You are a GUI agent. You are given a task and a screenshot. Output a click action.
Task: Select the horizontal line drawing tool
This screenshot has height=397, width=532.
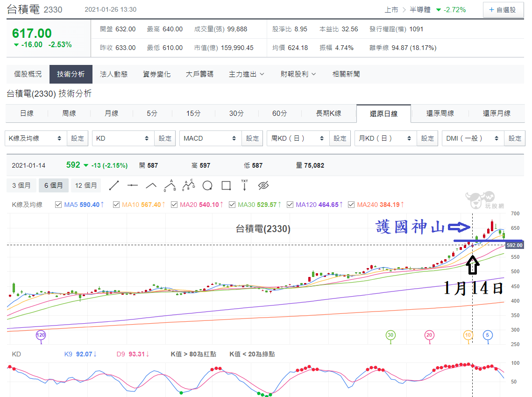(x=133, y=185)
